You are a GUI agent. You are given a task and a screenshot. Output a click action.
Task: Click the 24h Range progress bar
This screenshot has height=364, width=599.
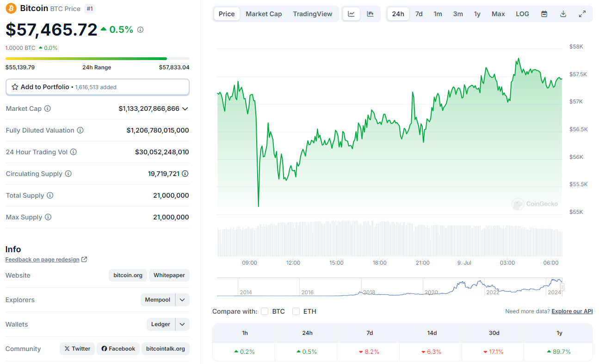pos(98,59)
